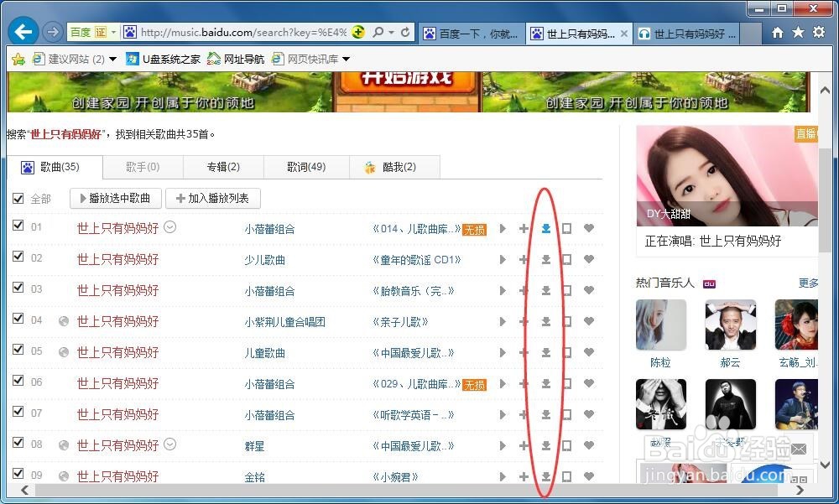The image size is (839, 504).
Task: Play song 05 by 儿童歌曲
Action: (503, 352)
